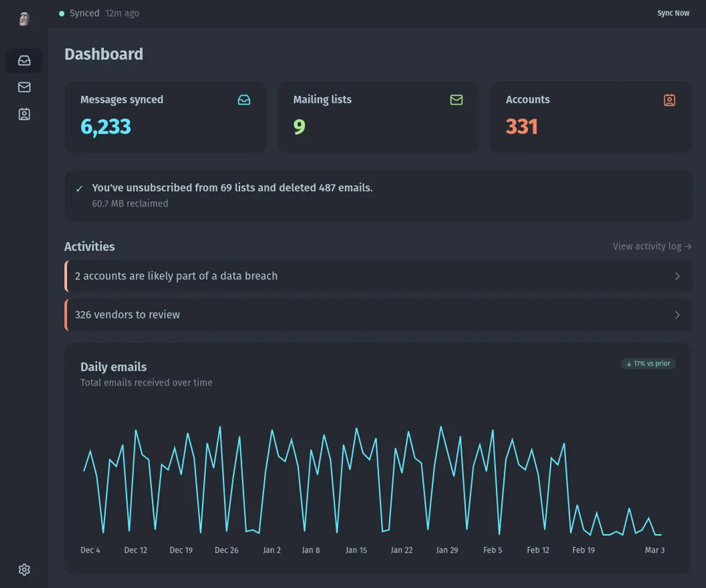Viewport: 706px width, 588px height.
Task: Click inbox icon on Messages synced card
Action: click(x=244, y=100)
